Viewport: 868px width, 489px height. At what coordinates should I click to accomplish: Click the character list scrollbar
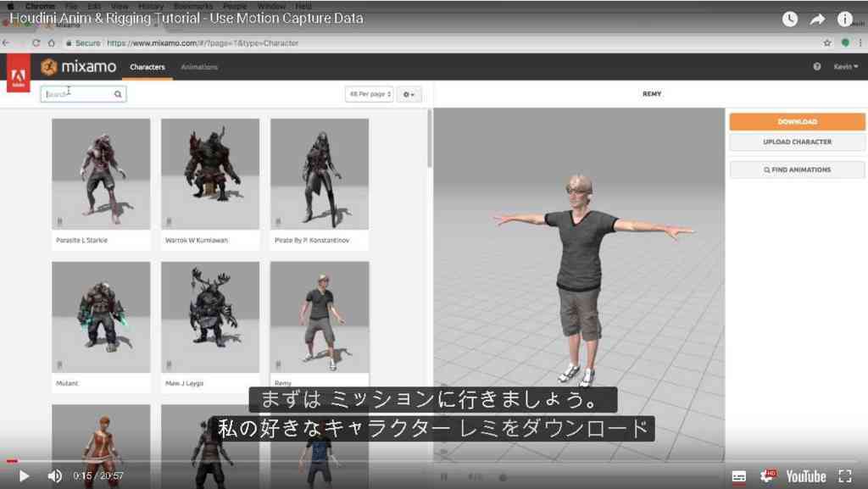[x=430, y=138]
